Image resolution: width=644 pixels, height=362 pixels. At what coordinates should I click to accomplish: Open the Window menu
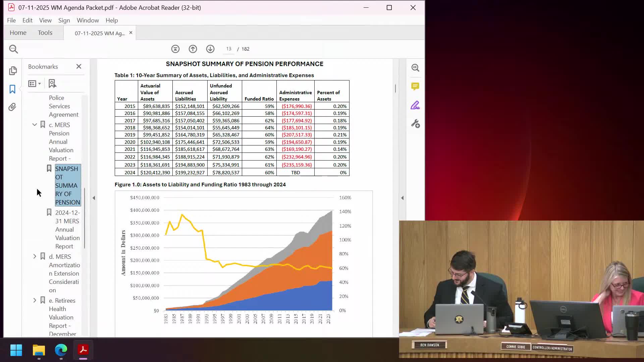[x=88, y=20]
